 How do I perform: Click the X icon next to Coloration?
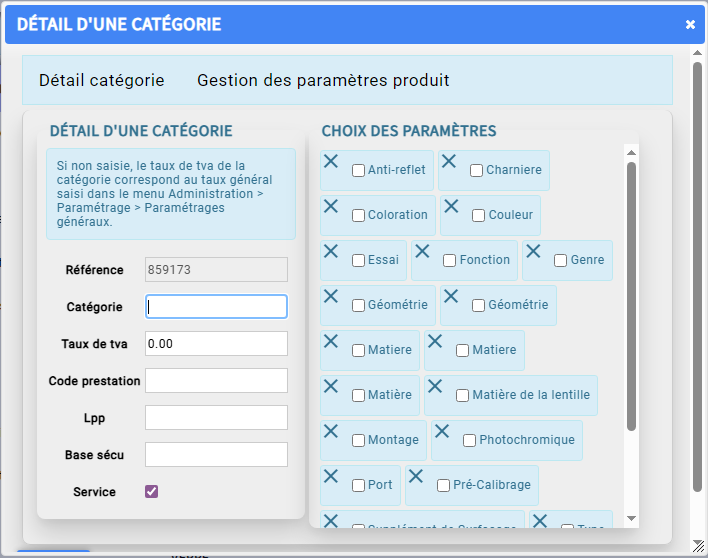pyautogui.click(x=331, y=206)
